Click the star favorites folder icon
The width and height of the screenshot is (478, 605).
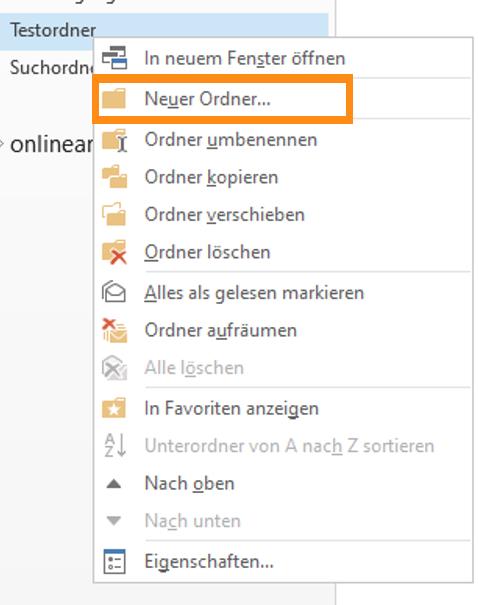114,408
